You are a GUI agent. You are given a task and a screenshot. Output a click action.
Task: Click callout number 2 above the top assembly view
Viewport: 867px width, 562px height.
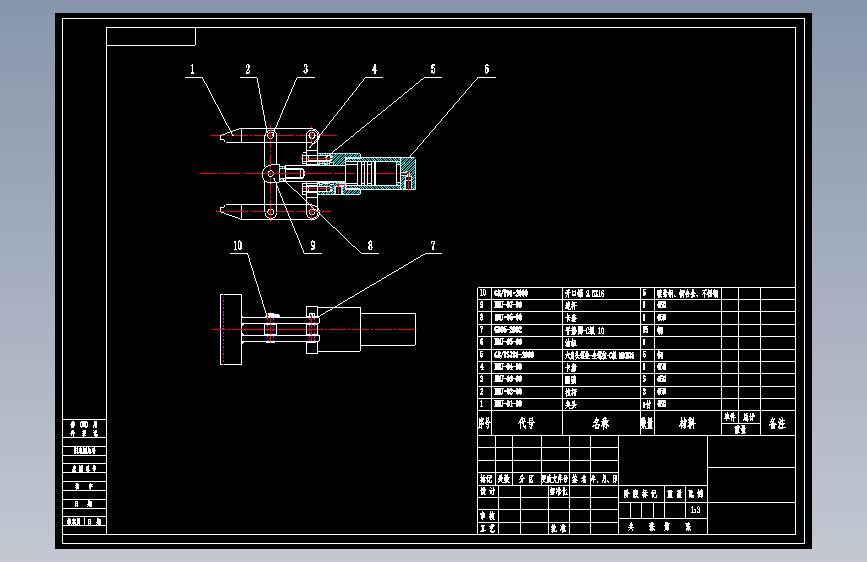(x=248, y=69)
